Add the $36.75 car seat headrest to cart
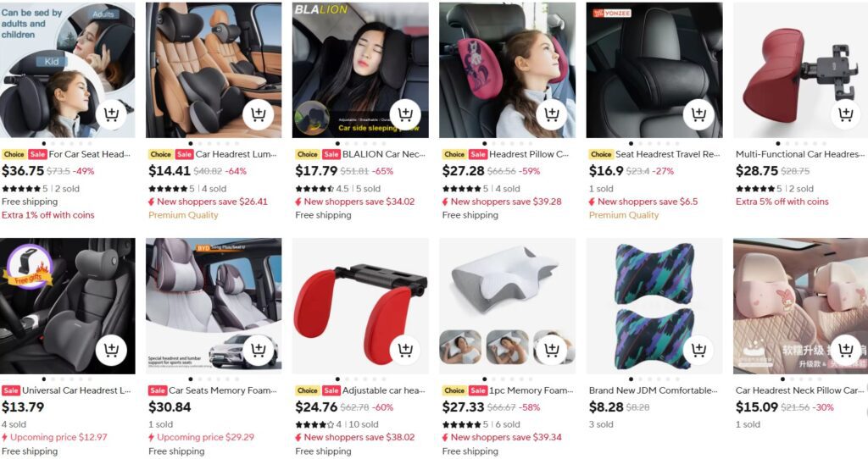The height and width of the screenshot is (459, 868). [x=111, y=115]
